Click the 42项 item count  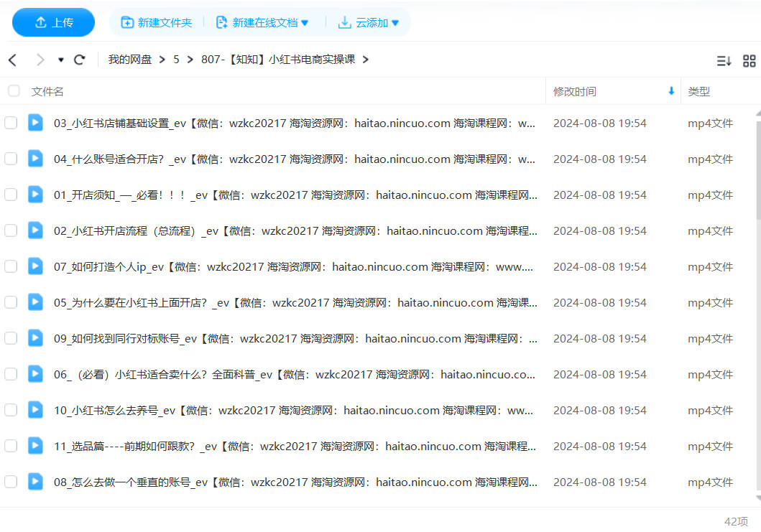click(736, 521)
